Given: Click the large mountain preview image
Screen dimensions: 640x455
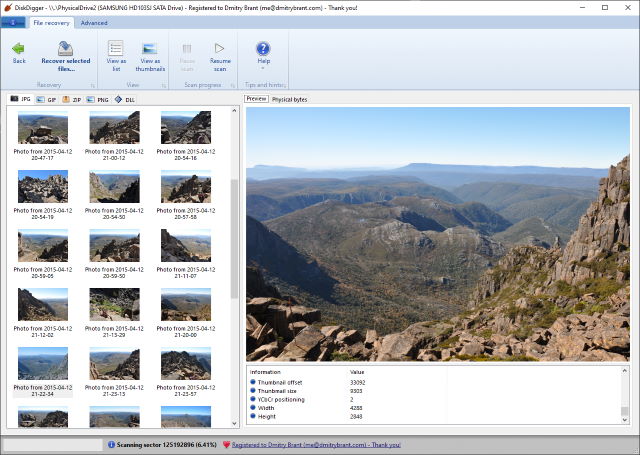Looking at the screenshot, I should pos(438,234).
